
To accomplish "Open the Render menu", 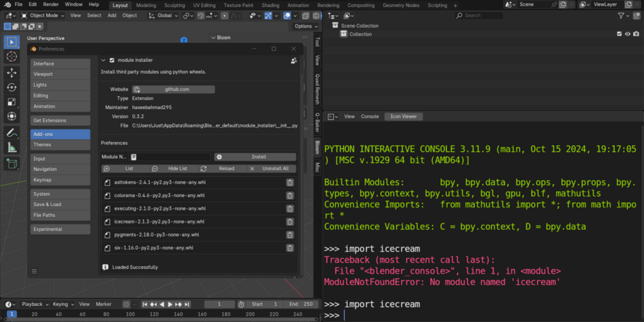I will click(51, 4).
